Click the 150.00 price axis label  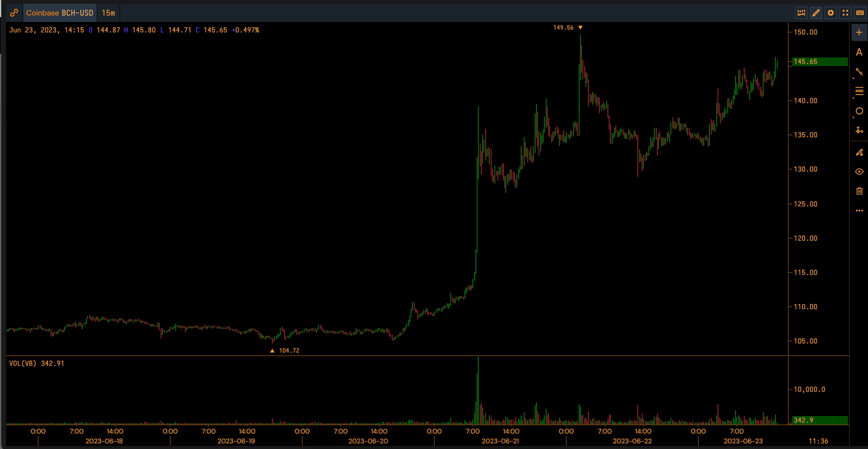coord(805,32)
